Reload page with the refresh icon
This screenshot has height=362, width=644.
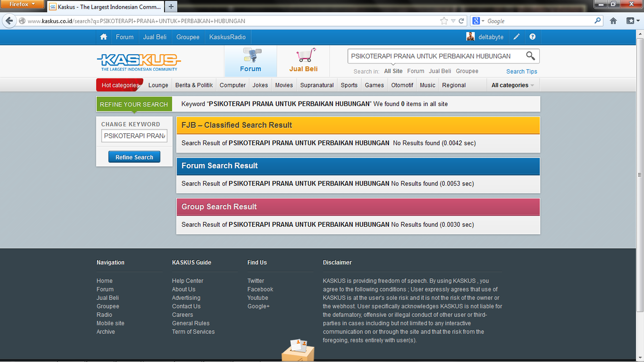pos(461,21)
